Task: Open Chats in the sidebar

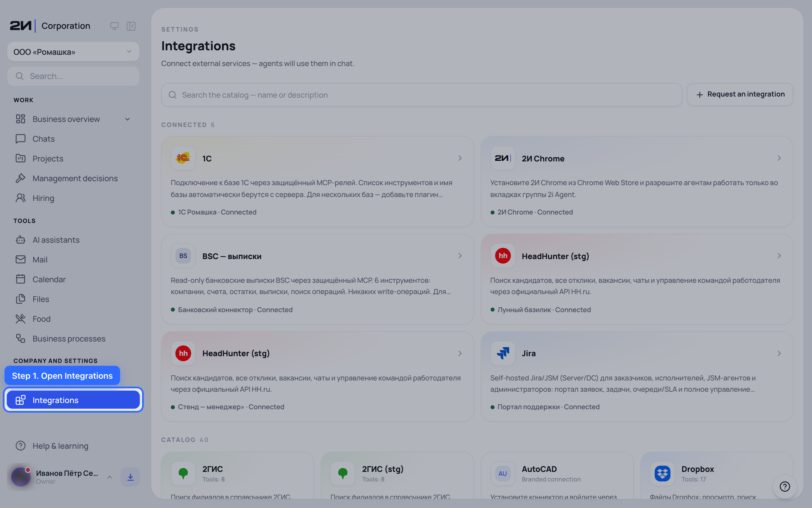Action: pos(73,139)
